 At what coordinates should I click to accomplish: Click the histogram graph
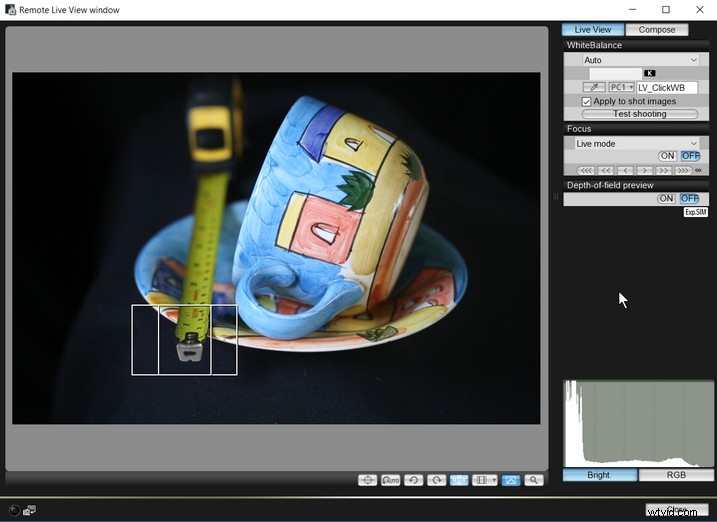point(638,423)
